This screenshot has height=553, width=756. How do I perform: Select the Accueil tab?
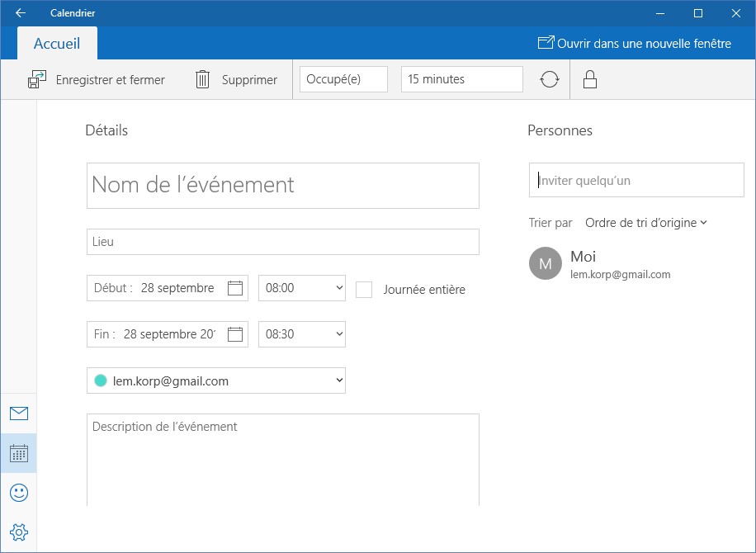tap(57, 44)
